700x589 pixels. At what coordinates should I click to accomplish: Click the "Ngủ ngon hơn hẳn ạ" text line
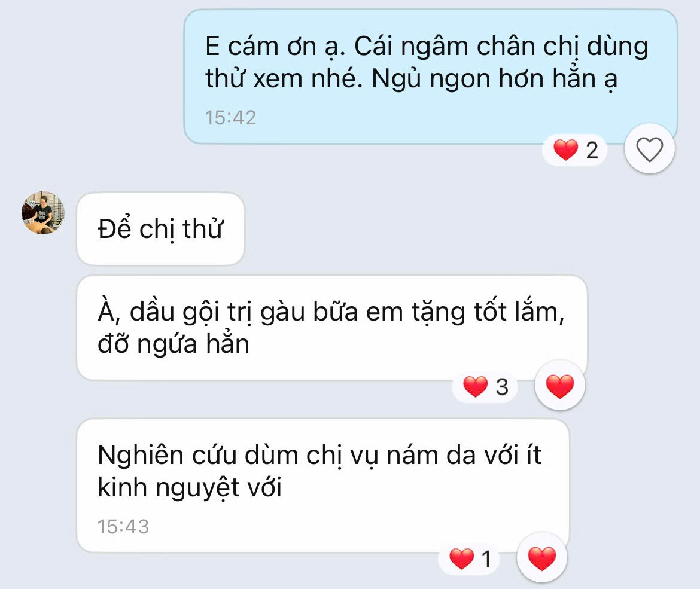(x=494, y=79)
